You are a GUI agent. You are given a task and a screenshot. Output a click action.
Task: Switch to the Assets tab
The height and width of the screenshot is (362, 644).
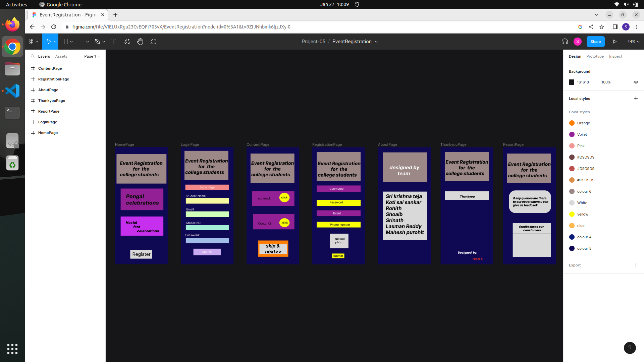61,56
